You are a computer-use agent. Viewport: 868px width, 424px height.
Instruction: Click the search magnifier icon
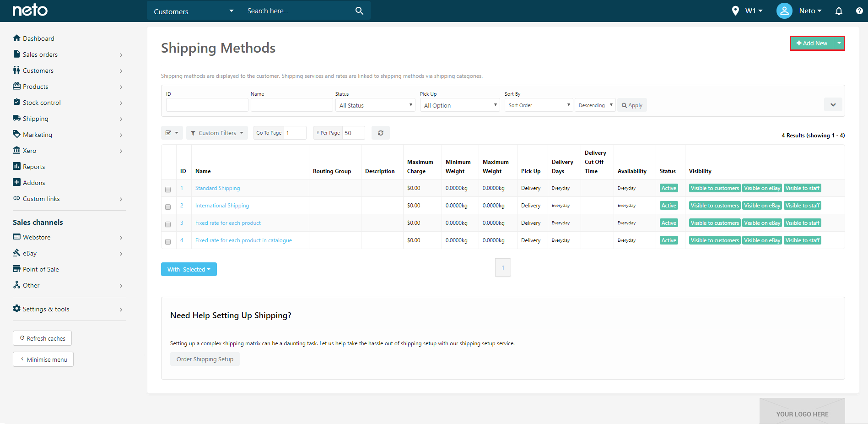(x=359, y=11)
